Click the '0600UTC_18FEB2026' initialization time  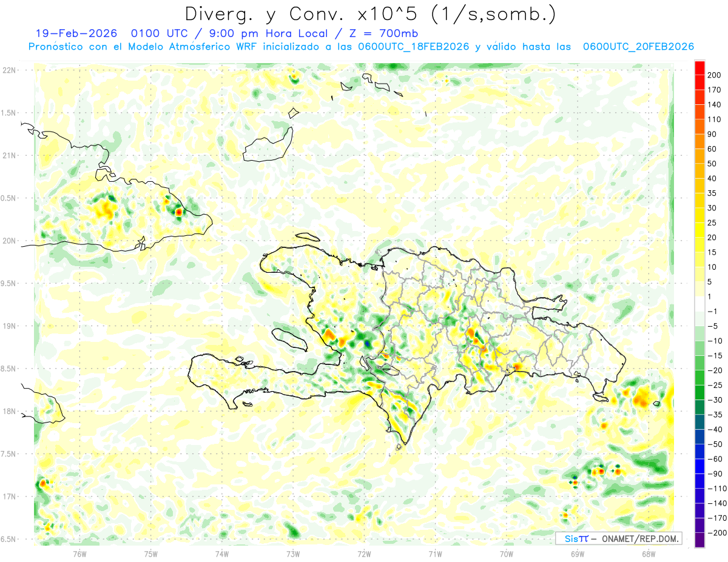[414, 47]
